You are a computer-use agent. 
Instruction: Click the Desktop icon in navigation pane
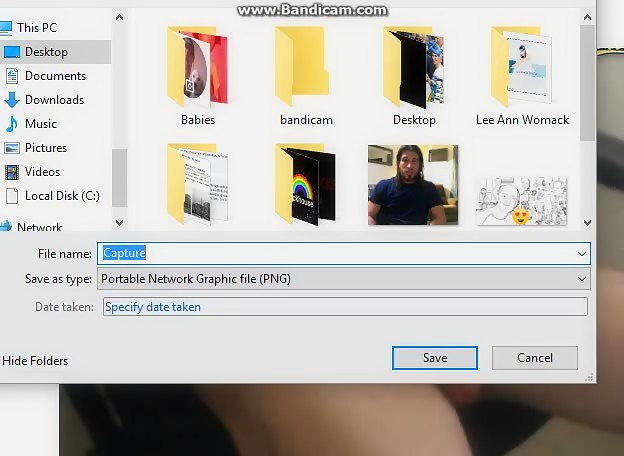click(x=12, y=52)
